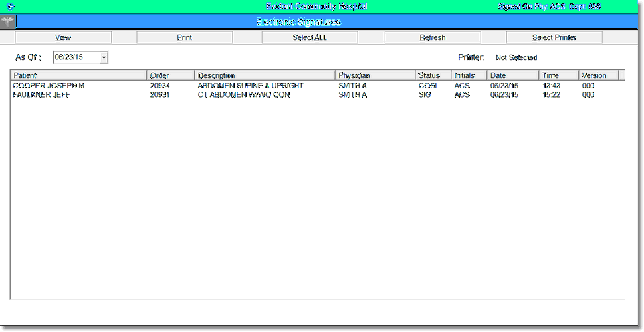This screenshot has height=332, width=644.
Task: Click the 15:22 time cell
Action: (551, 95)
